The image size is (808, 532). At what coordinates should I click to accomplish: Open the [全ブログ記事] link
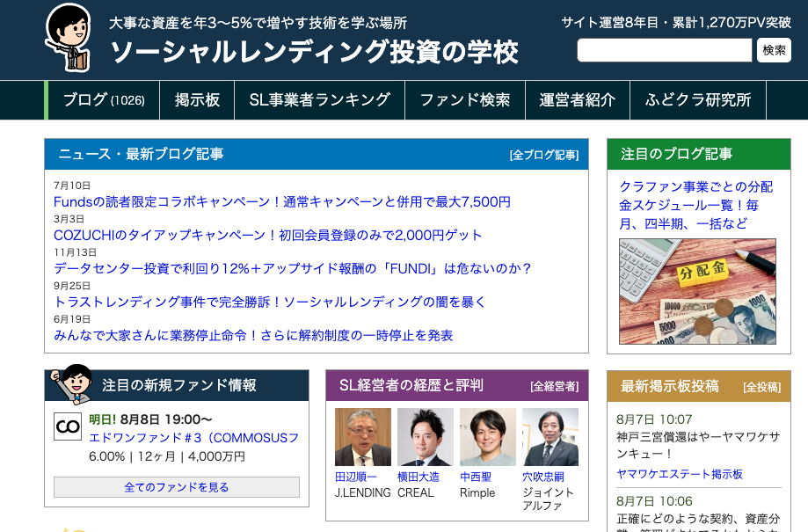click(544, 155)
